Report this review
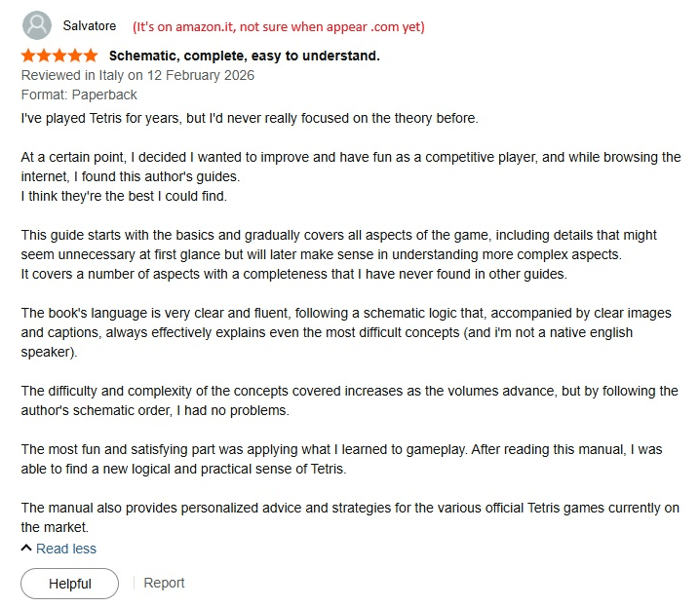This screenshot has height=607, width=700. tap(164, 583)
